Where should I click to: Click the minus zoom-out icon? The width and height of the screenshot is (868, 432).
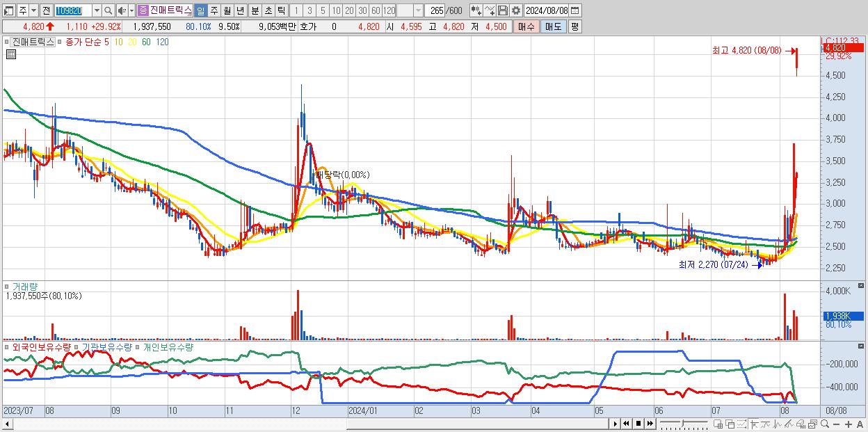(837, 424)
